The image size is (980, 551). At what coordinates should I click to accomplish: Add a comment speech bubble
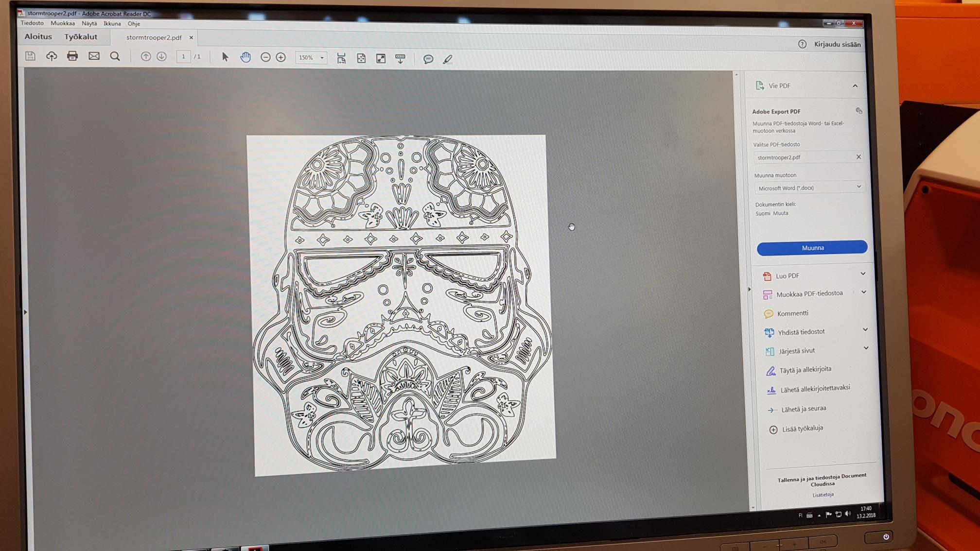(428, 59)
